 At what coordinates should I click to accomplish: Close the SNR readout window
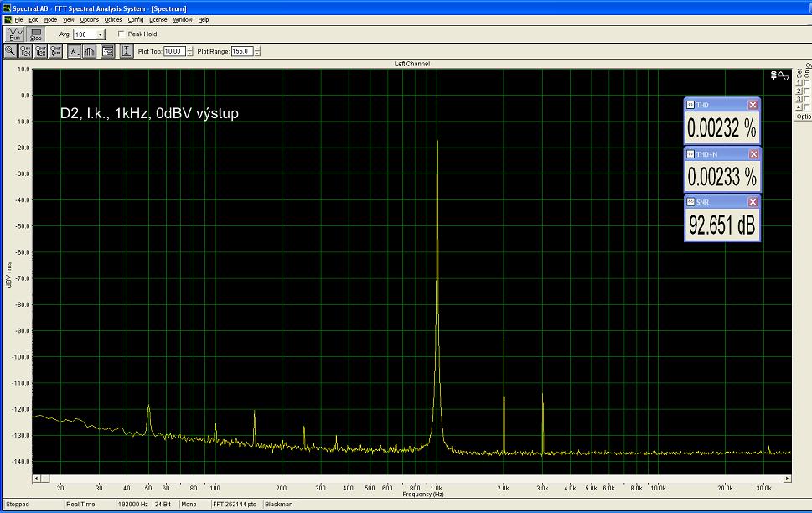[x=753, y=201]
